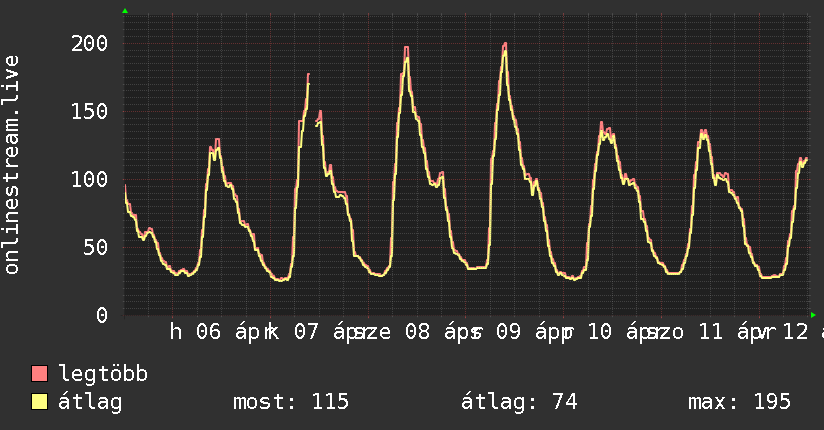Viewport: 824px width, 430px height.
Task: Click the green arrow atop the Y-axis
Action: coord(125,11)
